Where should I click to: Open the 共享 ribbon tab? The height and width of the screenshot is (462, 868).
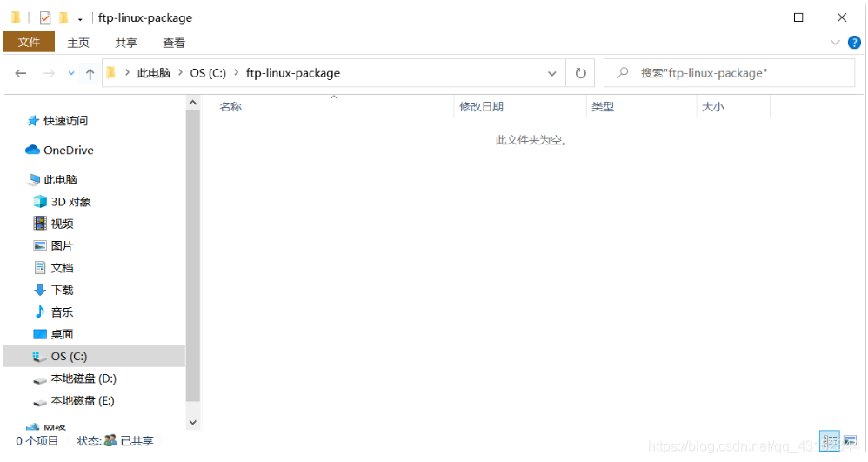pos(125,43)
